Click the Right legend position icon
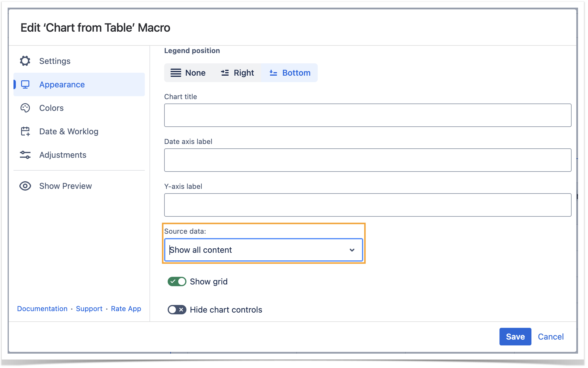Image resolution: width=588 pixels, height=368 pixels. point(225,73)
